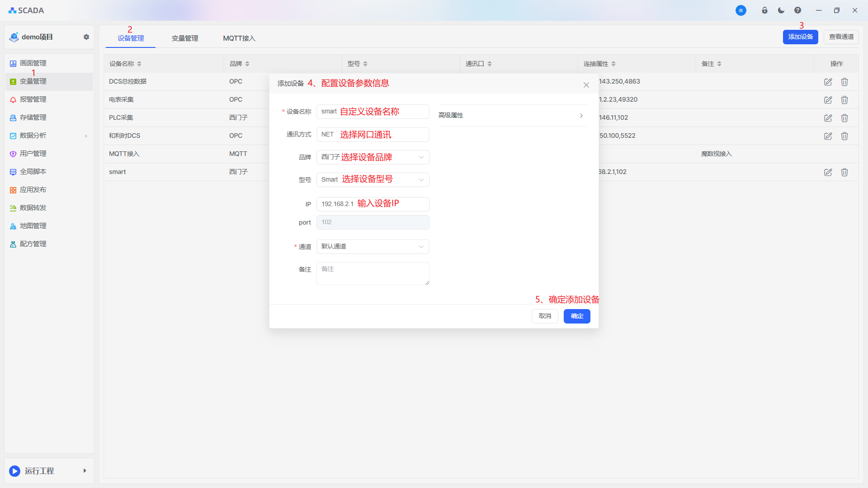Expand the 通道 dropdown 默认通道
The image size is (868, 488).
[373, 247]
